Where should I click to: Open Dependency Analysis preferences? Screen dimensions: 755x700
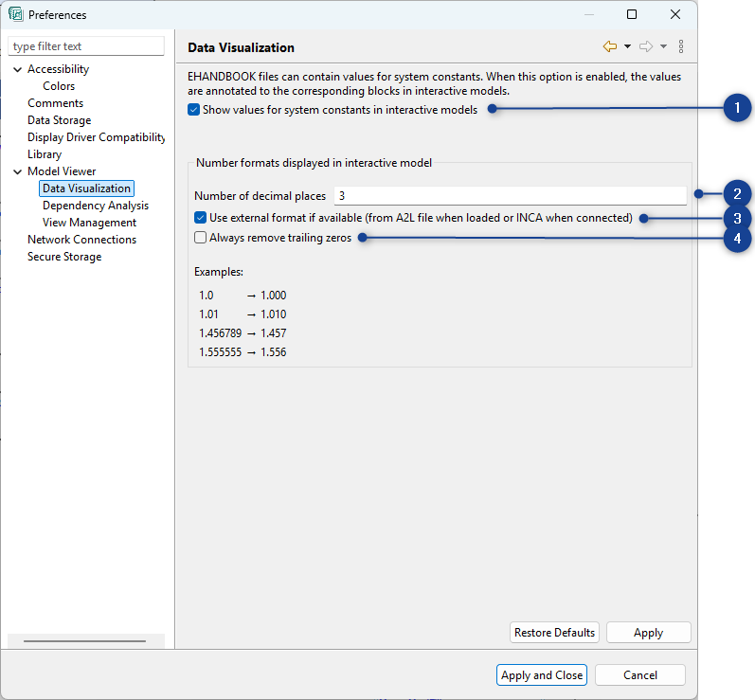point(96,206)
